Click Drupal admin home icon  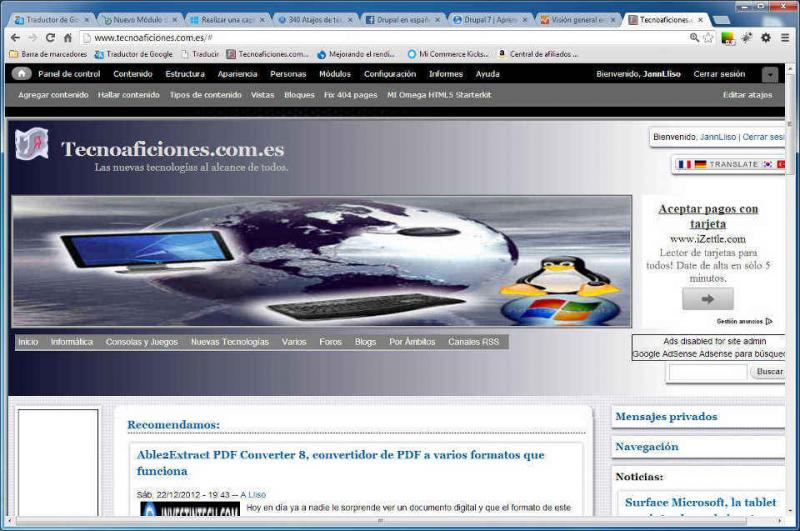21,74
